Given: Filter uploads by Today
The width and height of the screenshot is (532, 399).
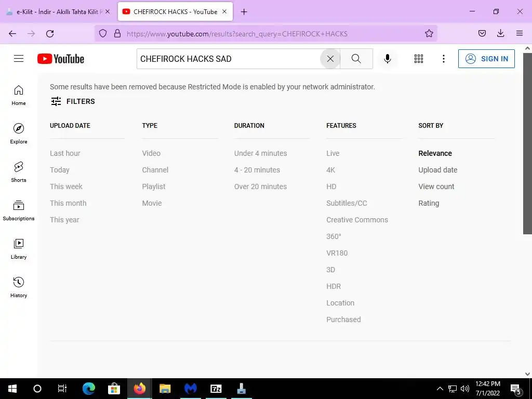Looking at the screenshot, I should click(x=60, y=170).
